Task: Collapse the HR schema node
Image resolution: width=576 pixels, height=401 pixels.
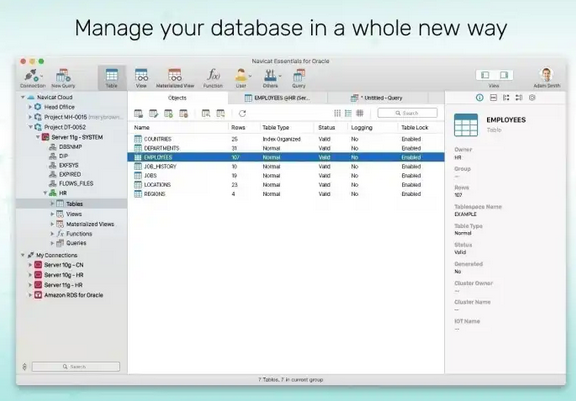Action: pos(45,193)
